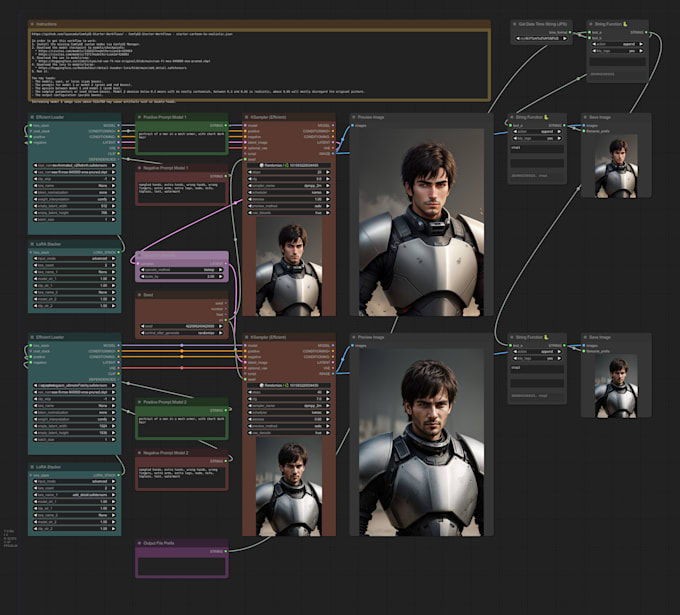Increase empty_latent_width 512 with its right arrow
Viewport: 680px width, 615px height.
tap(114, 206)
